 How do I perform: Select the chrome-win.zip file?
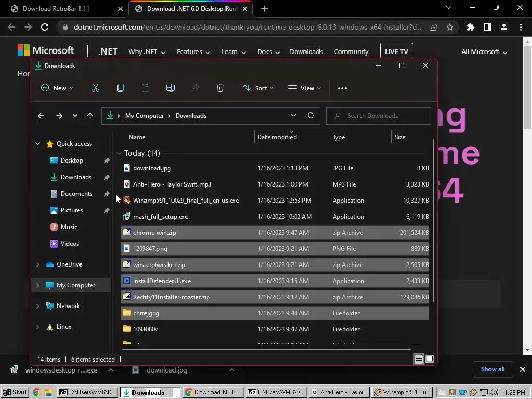(274, 233)
